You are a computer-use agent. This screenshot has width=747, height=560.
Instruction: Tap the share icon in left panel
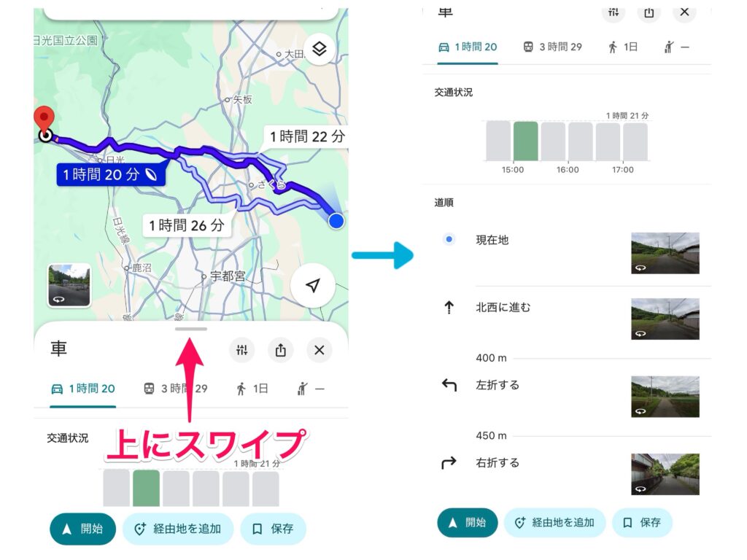[280, 350]
